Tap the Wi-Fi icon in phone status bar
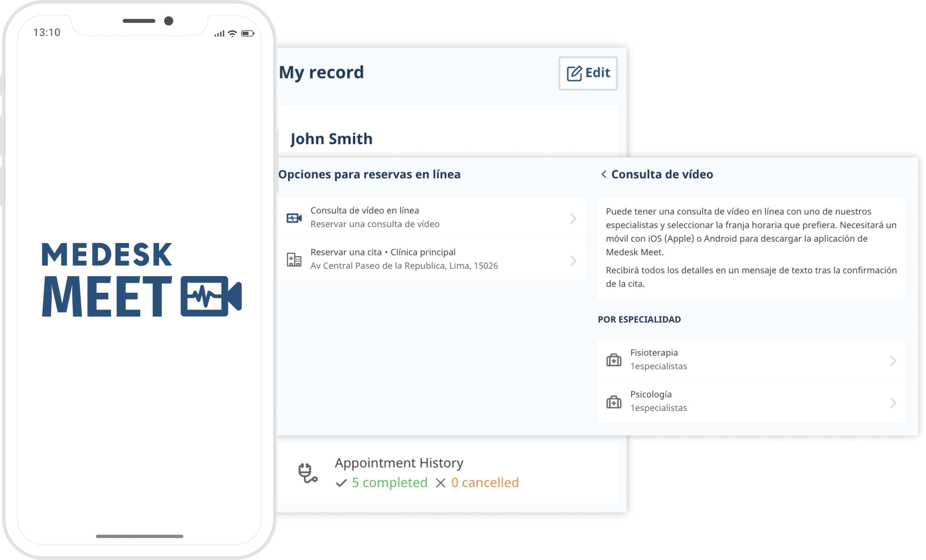 233,34
